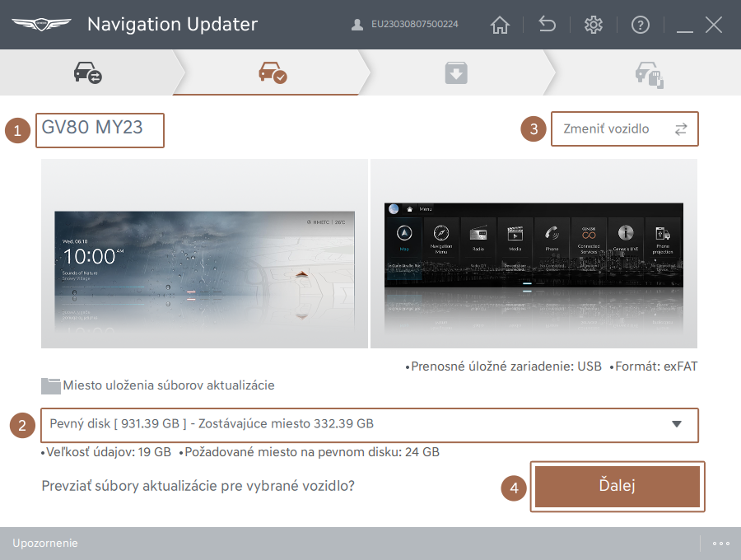Screen dimensions: 741x560
Task: Open the user account EU23030807500224
Action: (x=404, y=24)
